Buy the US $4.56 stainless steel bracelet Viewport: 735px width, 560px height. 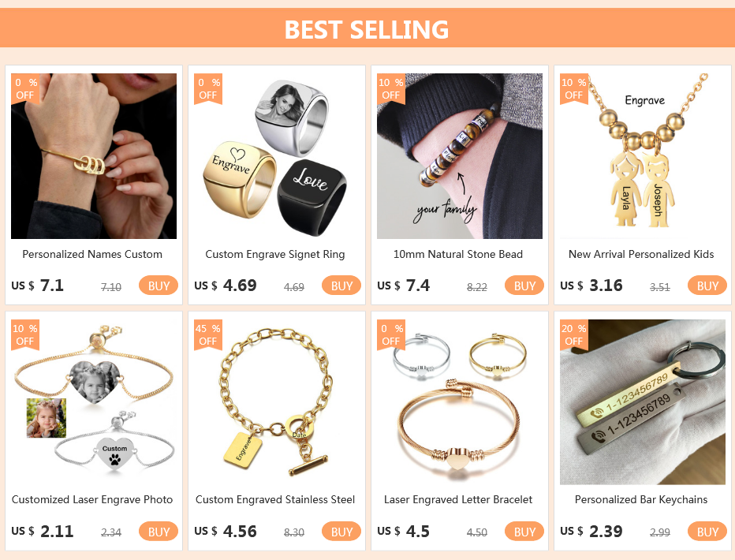[341, 532]
